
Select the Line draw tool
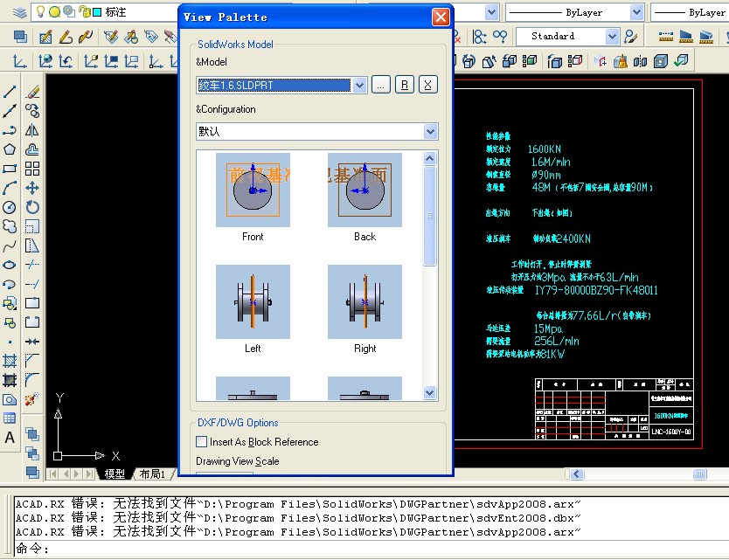(x=10, y=92)
